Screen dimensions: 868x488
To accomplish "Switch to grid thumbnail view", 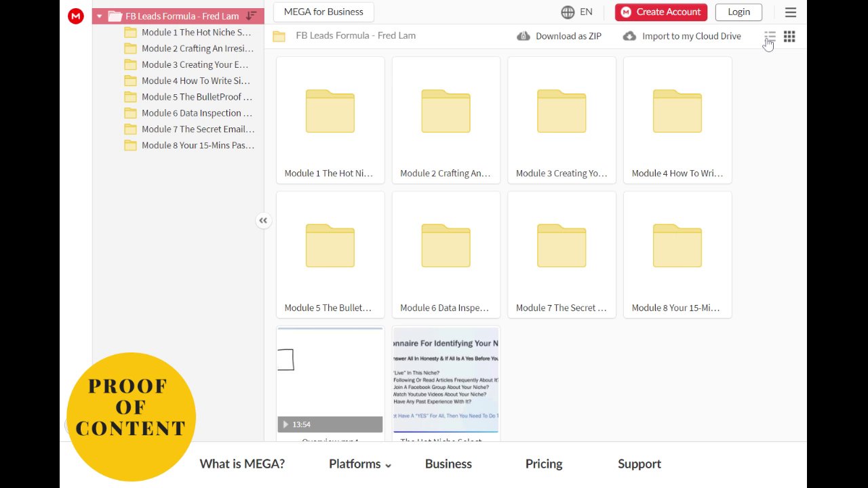I will (789, 37).
